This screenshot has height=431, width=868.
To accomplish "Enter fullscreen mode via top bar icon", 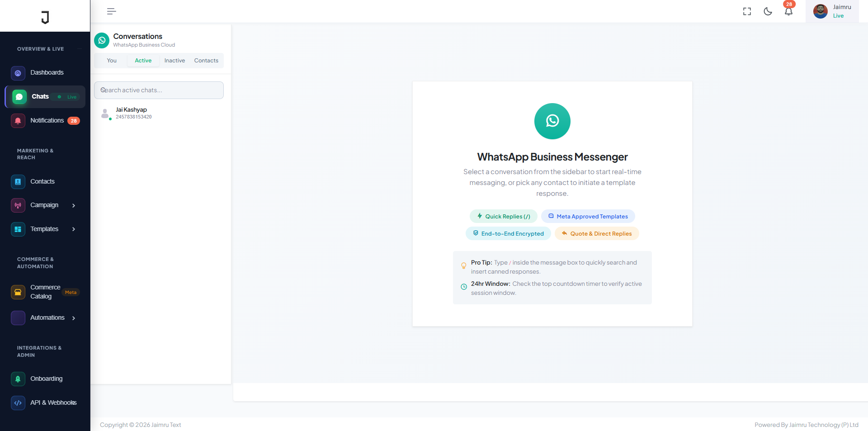I will point(747,11).
